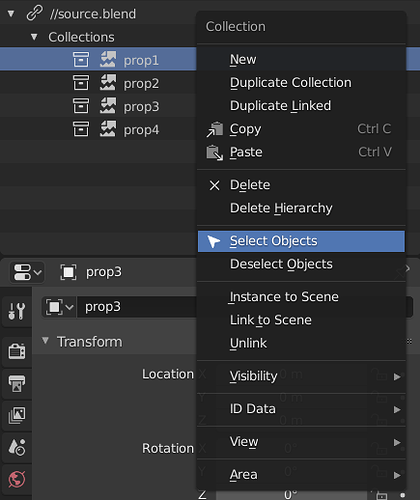The width and height of the screenshot is (420, 500).
Task: Click the animate dot for Rotation Z
Action: click(403, 495)
